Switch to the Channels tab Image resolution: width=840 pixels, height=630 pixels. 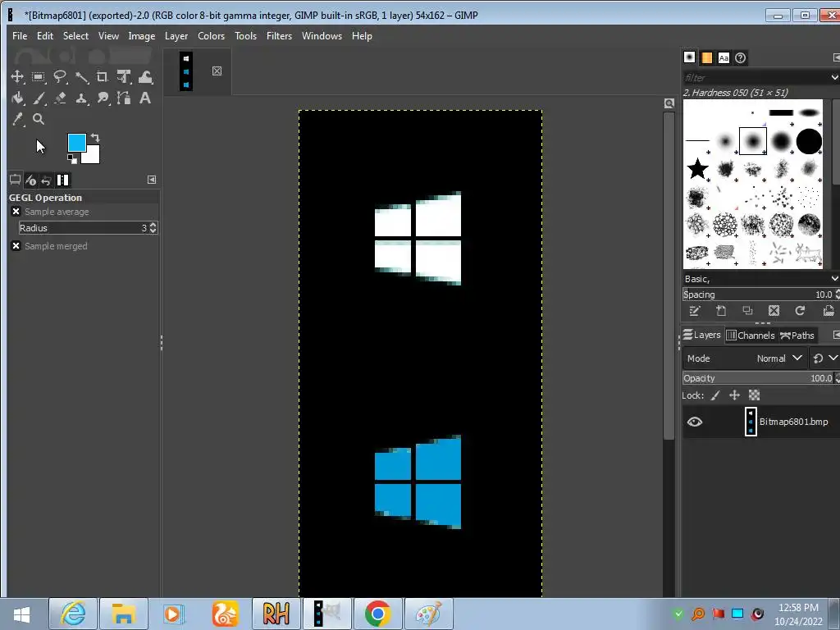click(x=750, y=336)
